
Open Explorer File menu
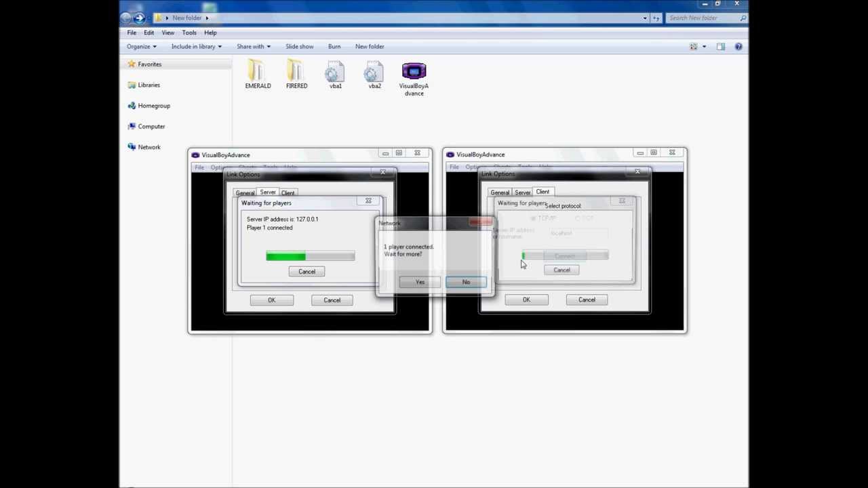click(x=132, y=33)
